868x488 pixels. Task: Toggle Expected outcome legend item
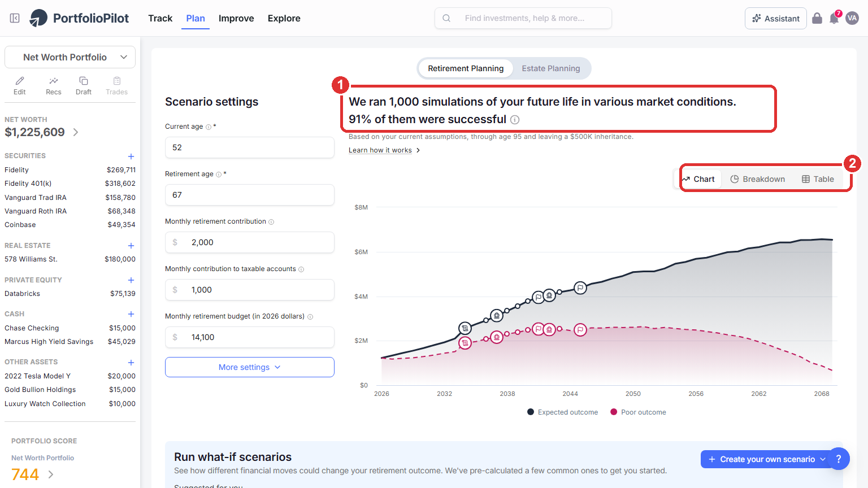[562, 412]
